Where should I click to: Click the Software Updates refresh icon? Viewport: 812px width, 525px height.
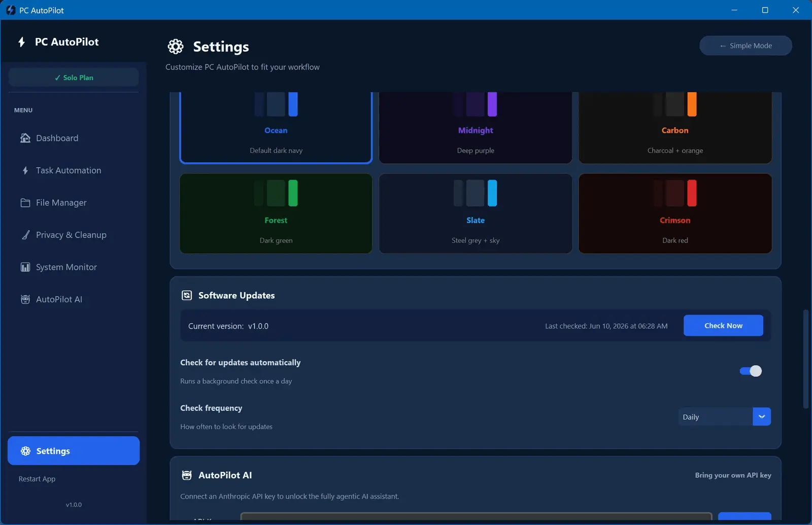(x=187, y=295)
